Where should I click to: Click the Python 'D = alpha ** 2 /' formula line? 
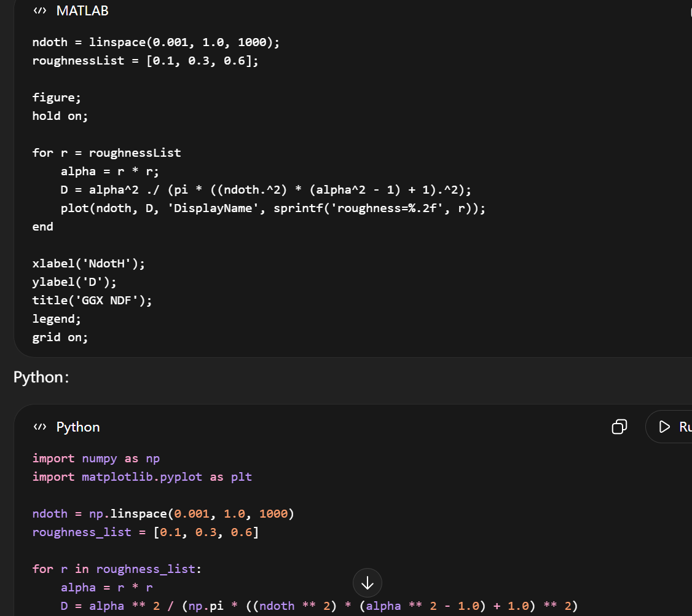318,606
